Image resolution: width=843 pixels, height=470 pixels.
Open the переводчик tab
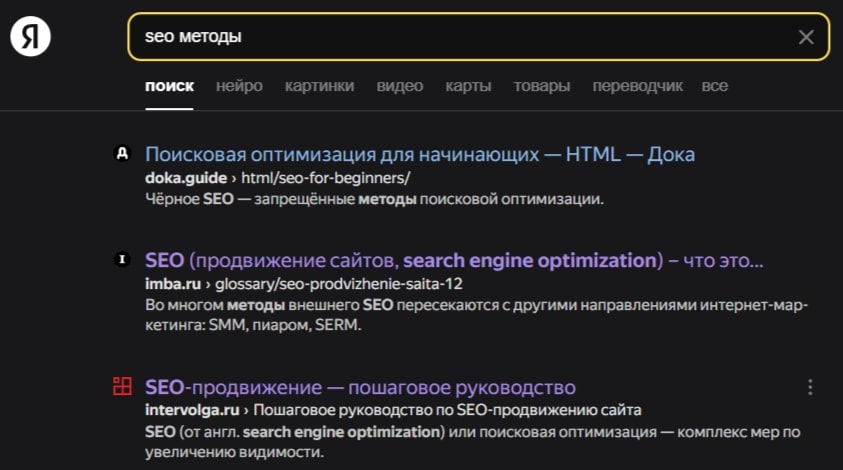pyautogui.click(x=638, y=86)
